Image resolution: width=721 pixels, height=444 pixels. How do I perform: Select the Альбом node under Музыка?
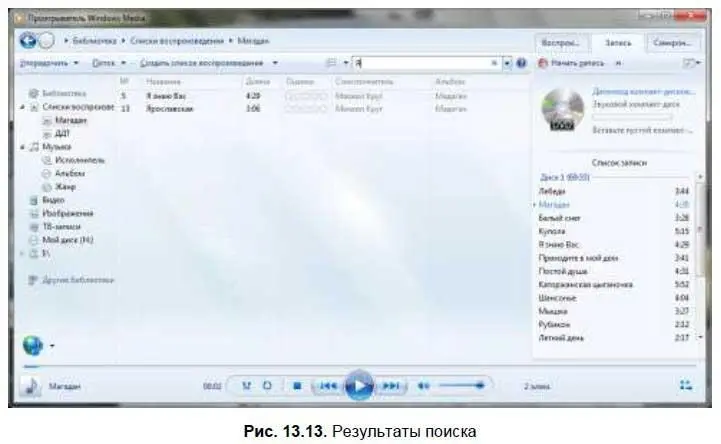coord(70,173)
